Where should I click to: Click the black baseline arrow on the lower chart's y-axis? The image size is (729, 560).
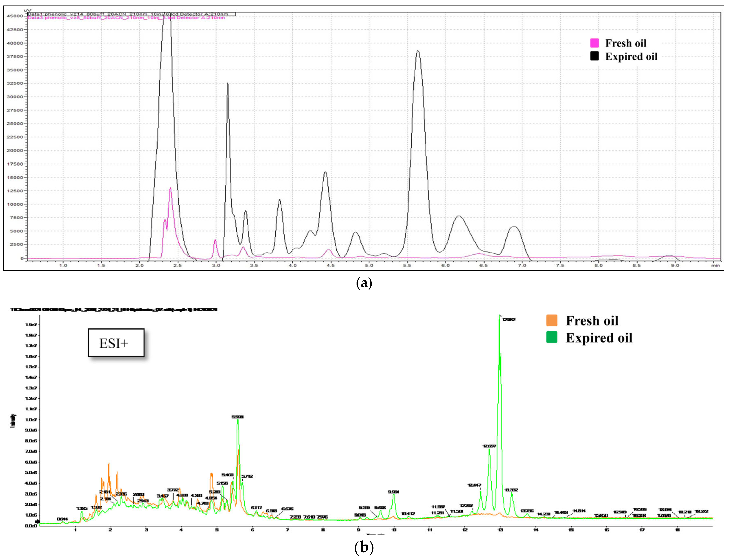click(x=37, y=522)
